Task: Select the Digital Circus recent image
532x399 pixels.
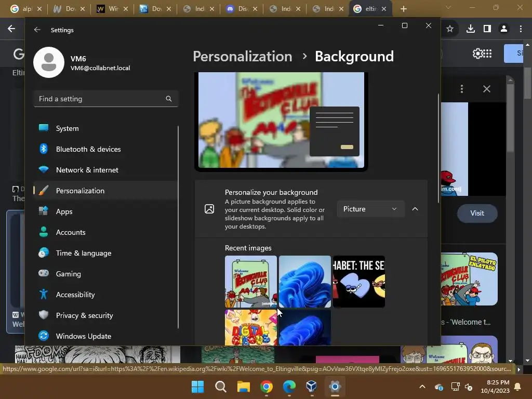Action: tap(251, 327)
